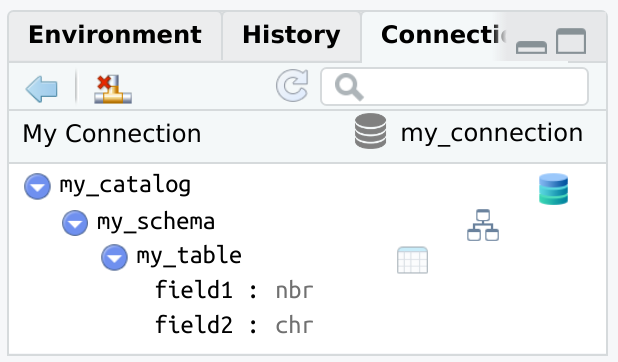Image resolution: width=618 pixels, height=362 pixels.
Task: Collapse the my_schema node
Action: pyautogui.click(x=75, y=223)
